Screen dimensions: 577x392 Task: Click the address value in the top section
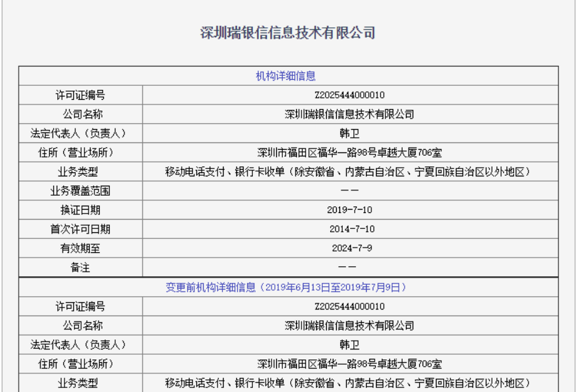[349, 152]
